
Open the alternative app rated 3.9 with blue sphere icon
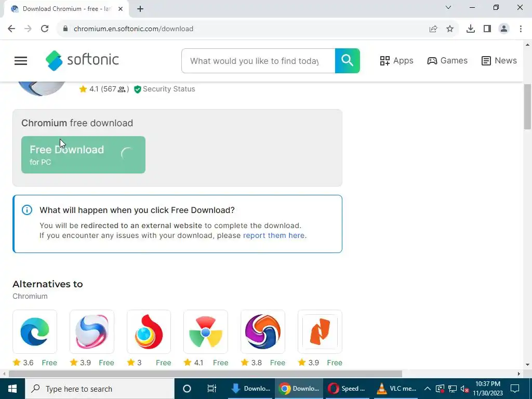pos(91,331)
